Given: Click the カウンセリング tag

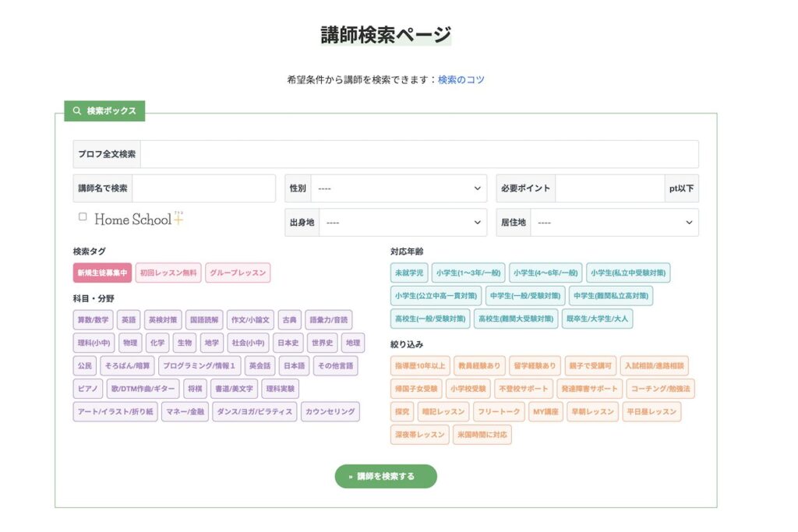Looking at the screenshot, I should click(330, 411).
